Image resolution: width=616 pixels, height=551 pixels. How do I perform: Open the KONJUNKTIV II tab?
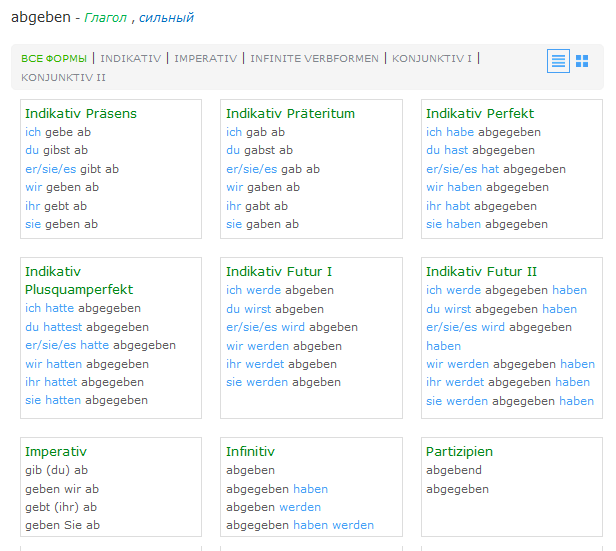pyautogui.click(x=63, y=77)
